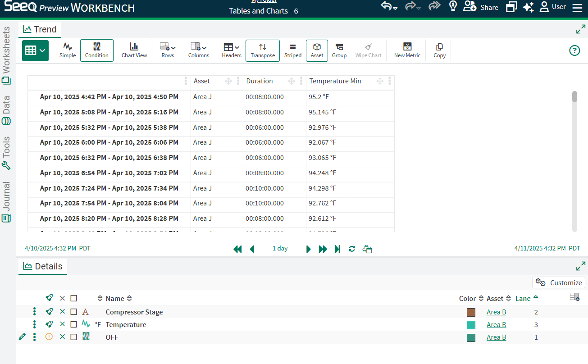Open the table view type dropdown
This screenshot has width=588, height=364.
pos(35,50)
